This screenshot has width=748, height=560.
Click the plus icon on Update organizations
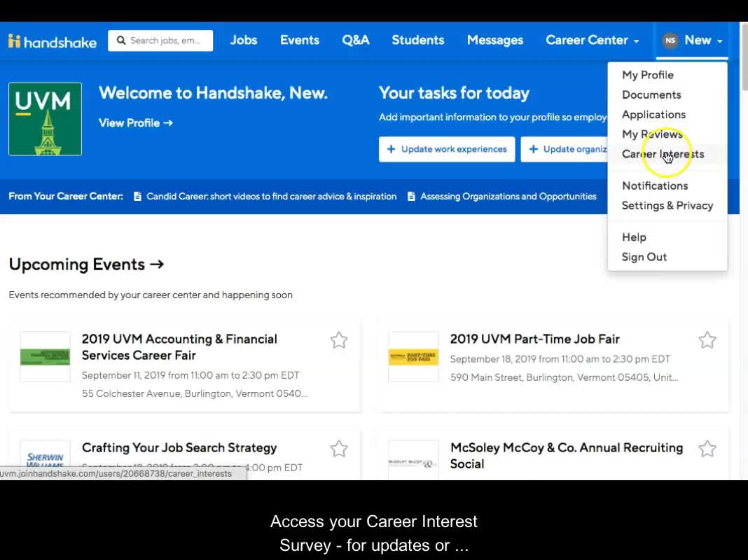pos(533,149)
